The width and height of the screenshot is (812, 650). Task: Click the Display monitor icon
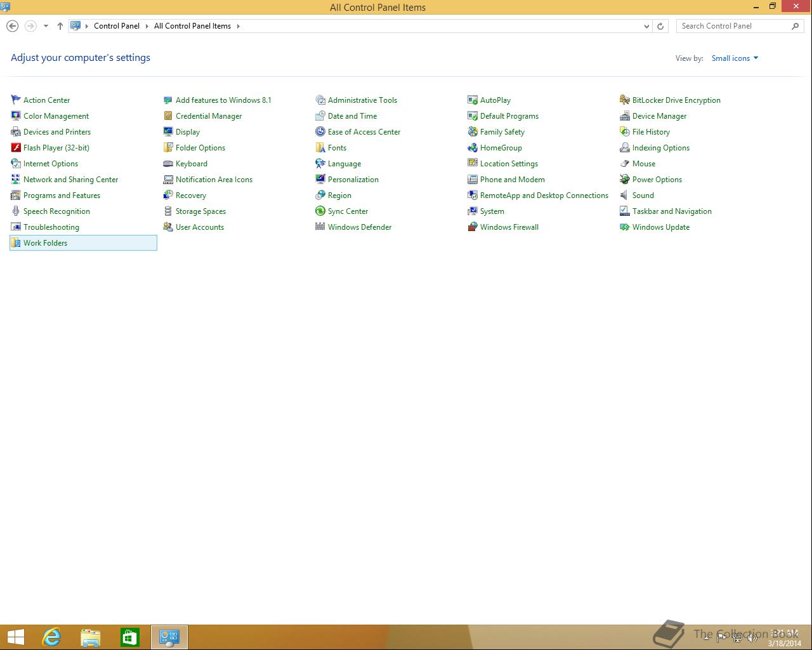point(168,131)
